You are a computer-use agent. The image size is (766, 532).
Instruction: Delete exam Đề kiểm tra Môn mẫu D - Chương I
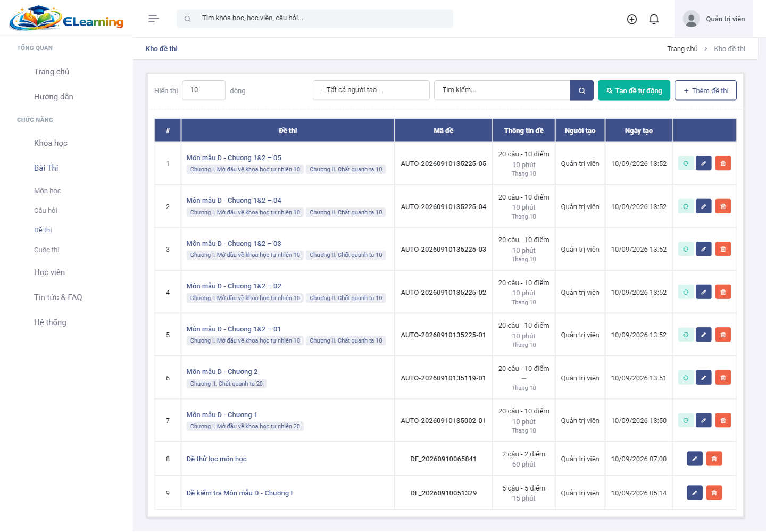pos(714,493)
